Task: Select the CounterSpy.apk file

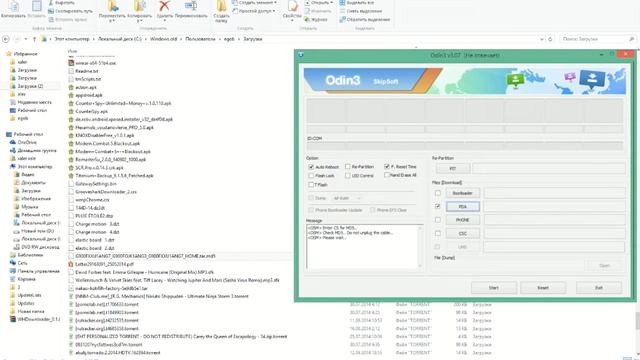Action: coord(91,111)
